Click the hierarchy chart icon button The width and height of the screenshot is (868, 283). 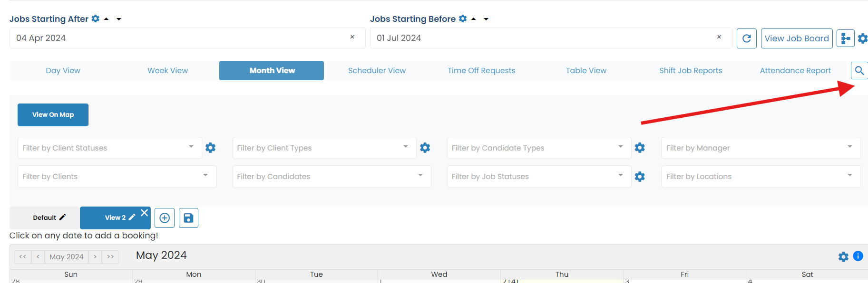[845, 38]
